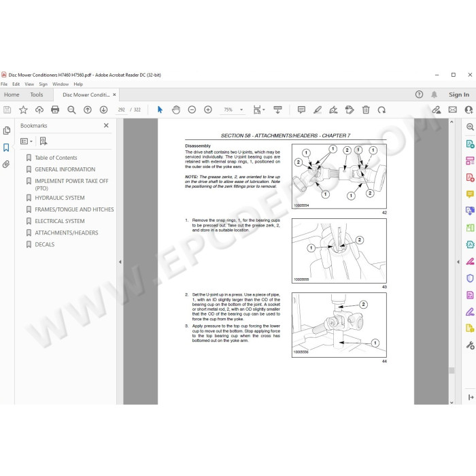Screen dimensions: 476x476
Task: Open the View menu
Action: coord(29,84)
